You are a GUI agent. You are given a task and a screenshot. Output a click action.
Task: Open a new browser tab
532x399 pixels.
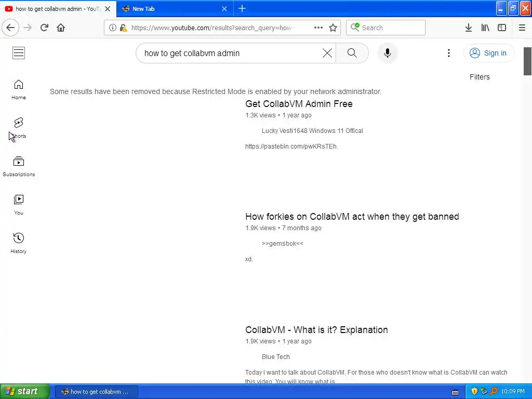coord(242,8)
